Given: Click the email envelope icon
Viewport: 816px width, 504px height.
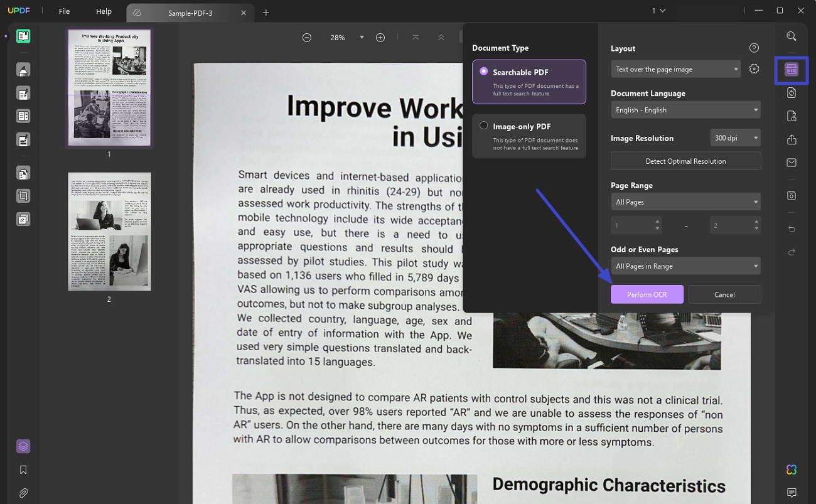Looking at the screenshot, I should 791,163.
